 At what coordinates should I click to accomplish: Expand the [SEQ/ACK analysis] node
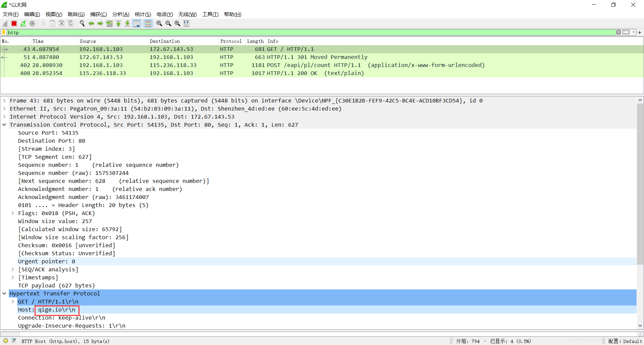pyautogui.click(x=13, y=269)
